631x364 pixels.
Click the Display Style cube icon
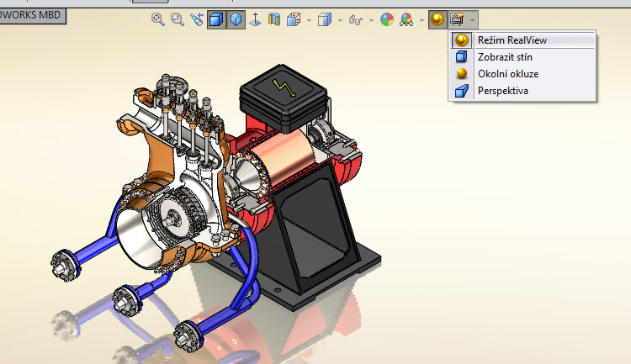pos(325,19)
